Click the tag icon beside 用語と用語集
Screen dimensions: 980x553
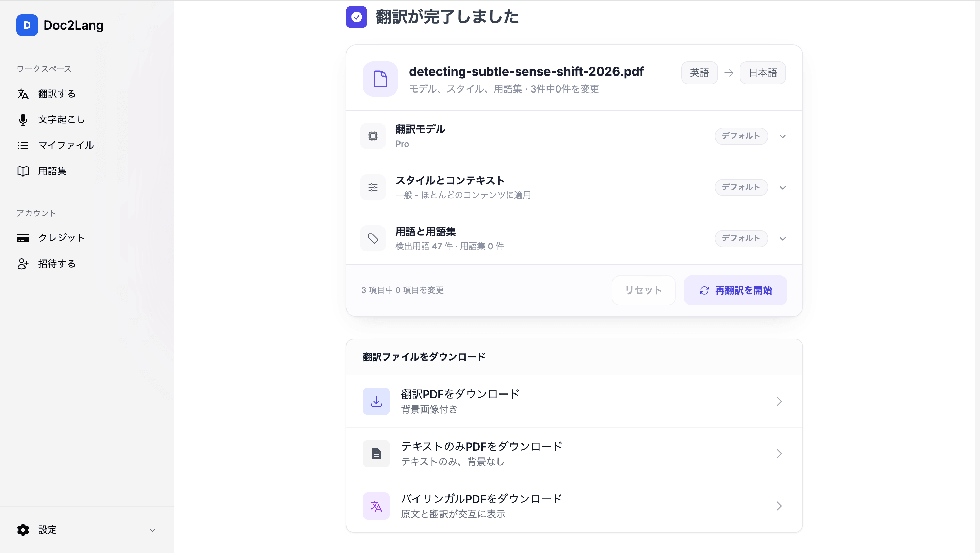point(373,238)
